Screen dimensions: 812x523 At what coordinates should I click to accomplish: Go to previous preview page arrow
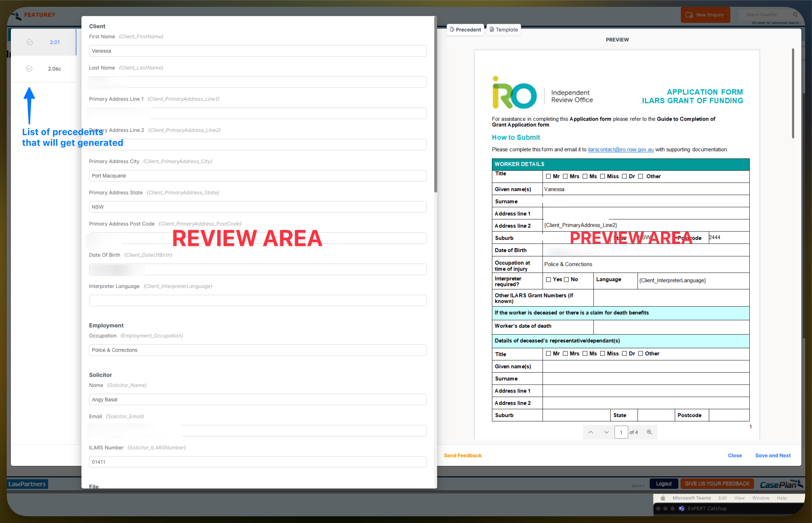pyautogui.click(x=591, y=432)
